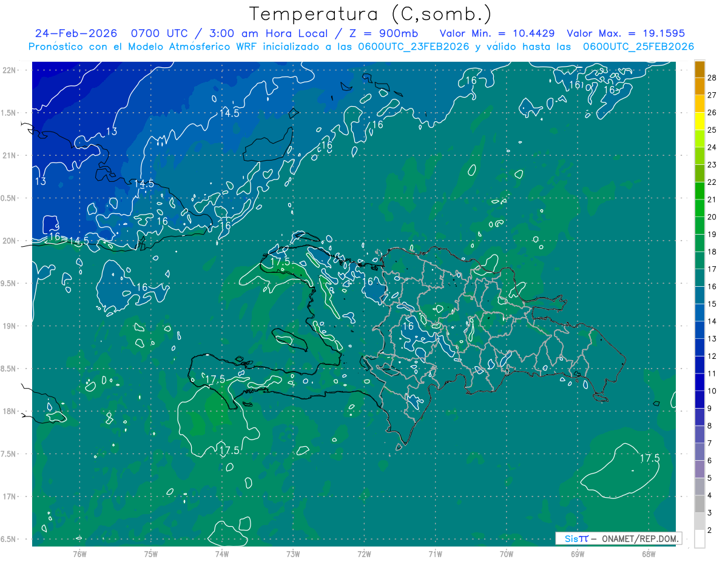Pick the yellow swatch between 25 and 26

[699, 121]
